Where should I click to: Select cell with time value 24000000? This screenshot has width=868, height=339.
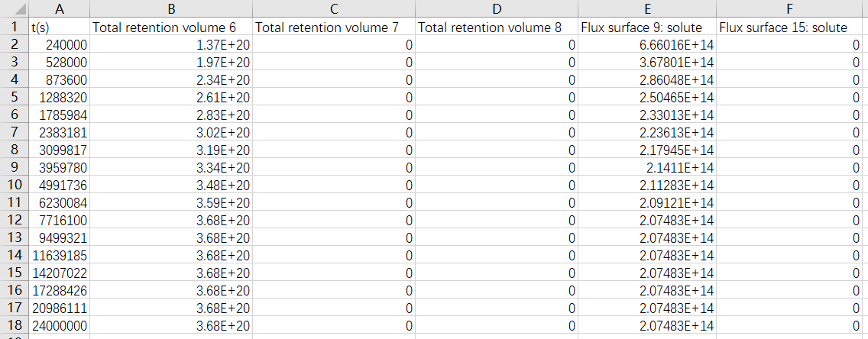[60, 325]
